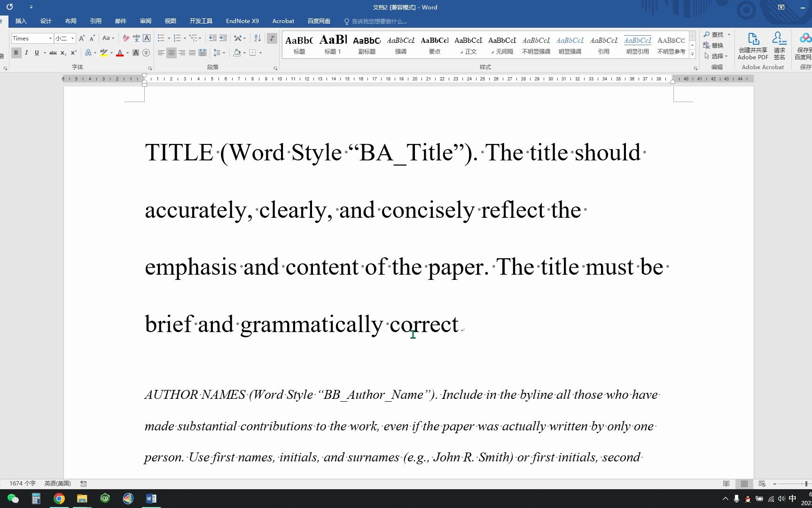Viewport: 812px width, 508px height.
Task: Toggle Bold formatting
Action: click(16, 53)
